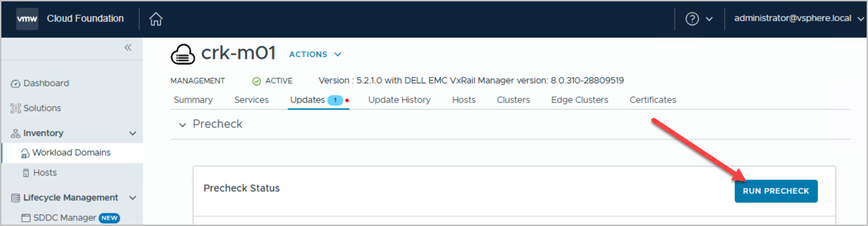868x226 pixels.
Task: Click the crk-m01 cloud domain icon
Action: (x=183, y=55)
